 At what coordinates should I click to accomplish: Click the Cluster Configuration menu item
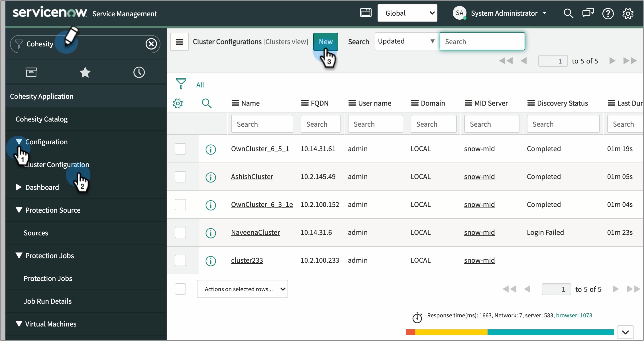click(x=57, y=164)
